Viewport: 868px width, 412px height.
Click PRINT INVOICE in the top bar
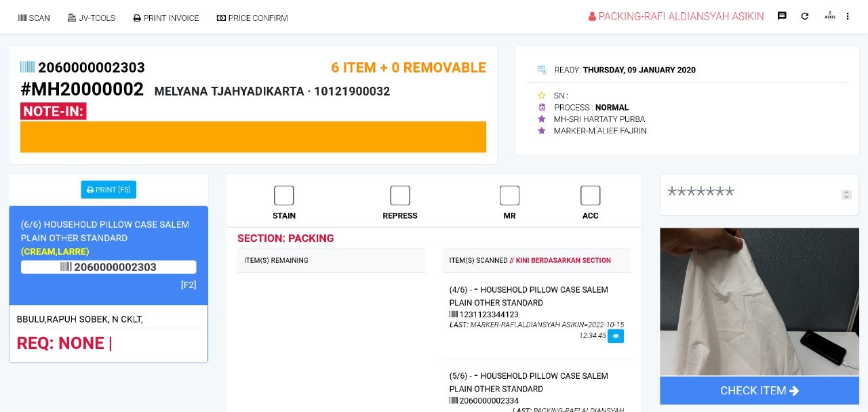pyautogui.click(x=166, y=18)
